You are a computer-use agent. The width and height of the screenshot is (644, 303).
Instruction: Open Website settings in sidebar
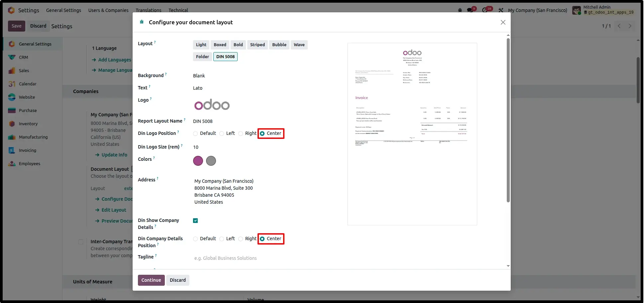27,97
